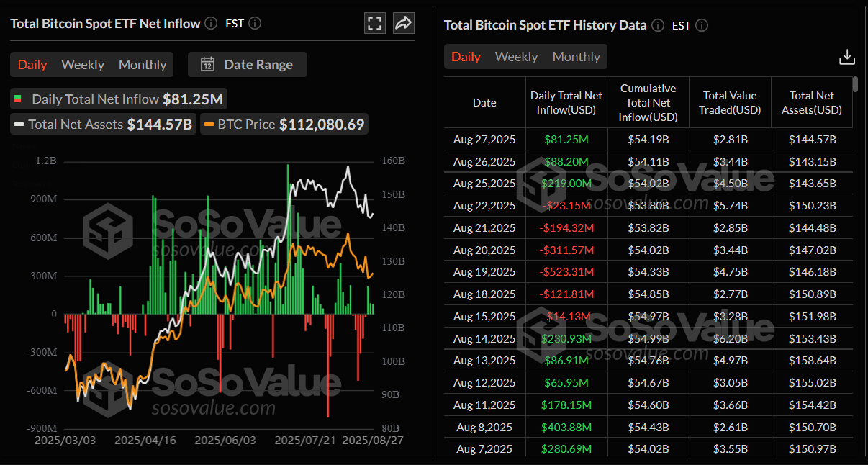868x465 pixels.
Task: Switch chart to Weekly view
Action: (83, 65)
